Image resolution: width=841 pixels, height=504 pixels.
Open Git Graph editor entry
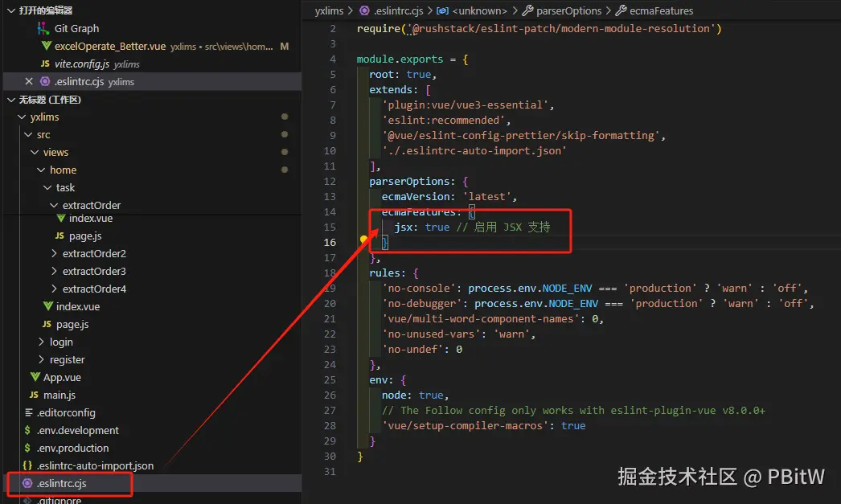pos(76,28)
